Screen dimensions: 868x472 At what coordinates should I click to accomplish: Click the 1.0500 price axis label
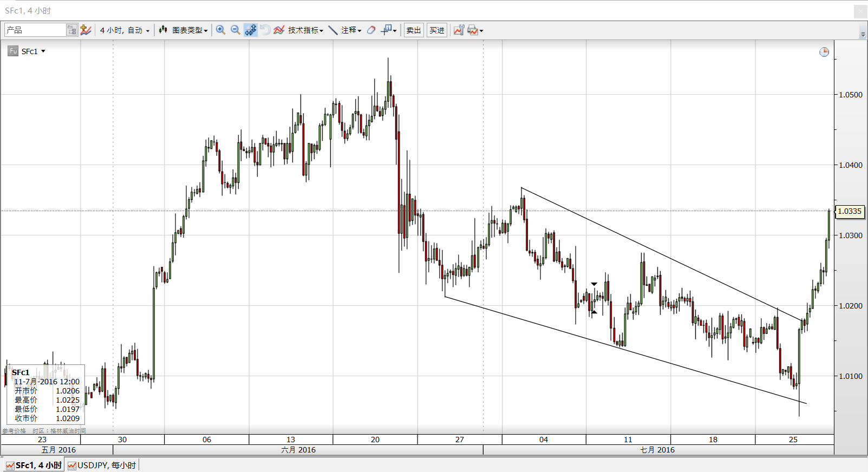tap(851, 95)
